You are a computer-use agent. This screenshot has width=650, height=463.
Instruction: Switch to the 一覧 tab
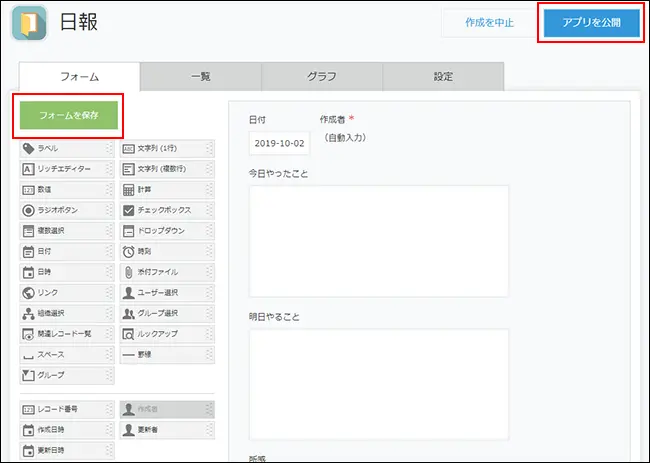click(x=200, y=77)
